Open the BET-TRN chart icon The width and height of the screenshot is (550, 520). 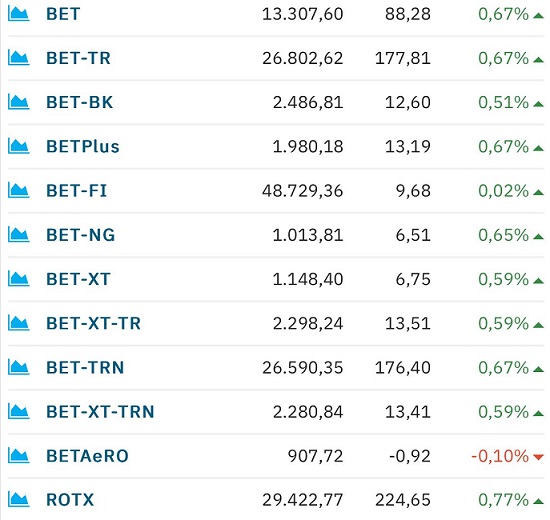(x=19, y=368)
